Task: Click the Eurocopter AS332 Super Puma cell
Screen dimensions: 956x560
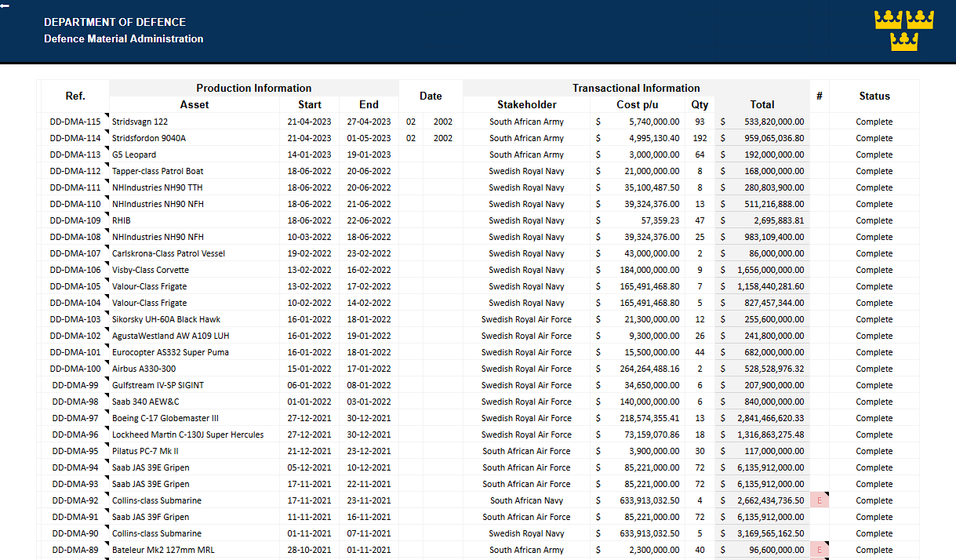Action: click(194, 352)
